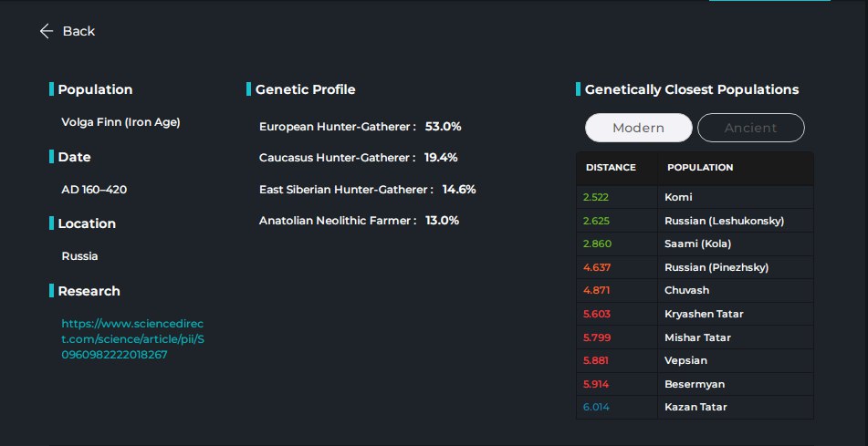Pick the Chuvash population entry
The height and width of the screenshot is (446, 868).
coord(695,291)
